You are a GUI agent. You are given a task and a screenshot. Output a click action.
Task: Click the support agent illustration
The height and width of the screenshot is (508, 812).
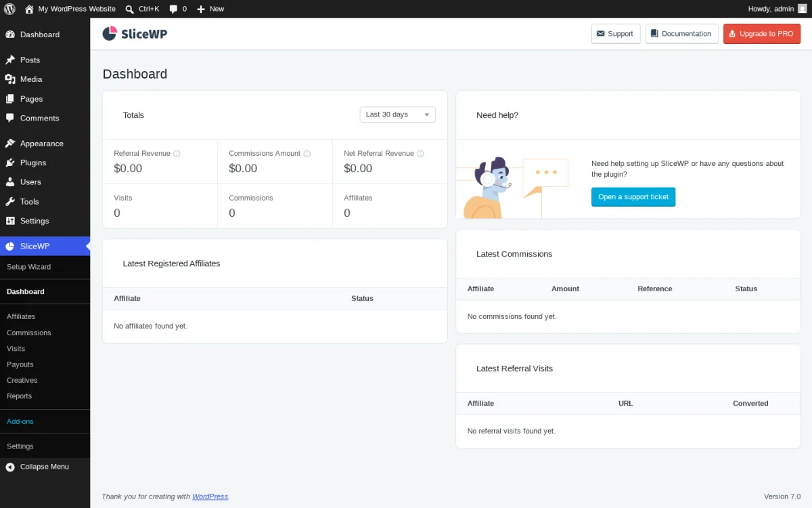pos(512,187)
